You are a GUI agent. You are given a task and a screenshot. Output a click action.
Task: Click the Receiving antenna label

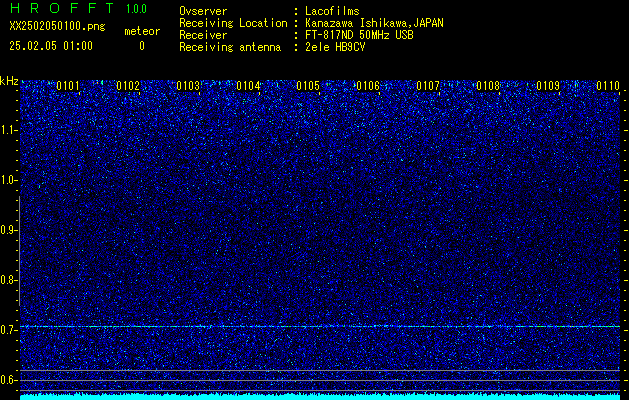(230, 47)
